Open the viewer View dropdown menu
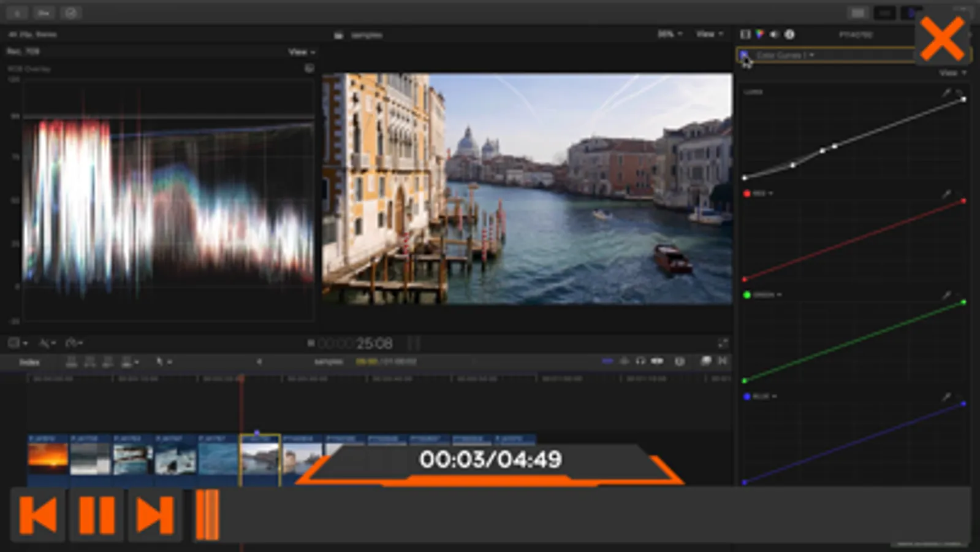This screenshot has width=980, height=552. [709, 34]
